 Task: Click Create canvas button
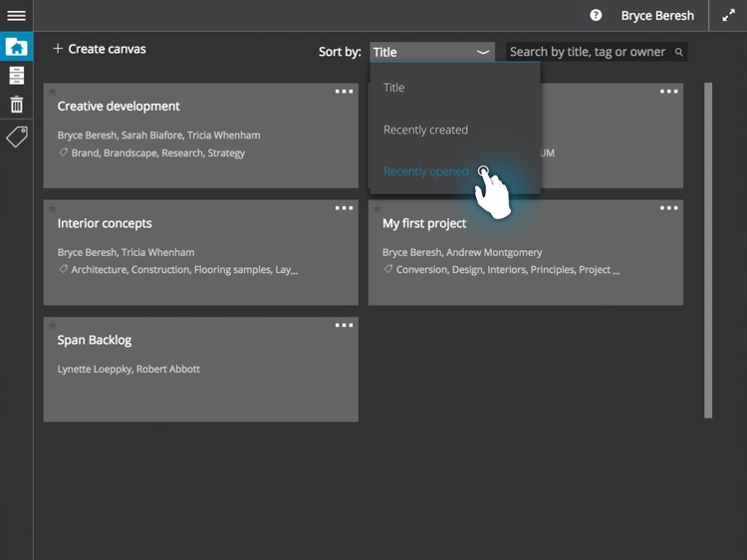click(99, 49)
